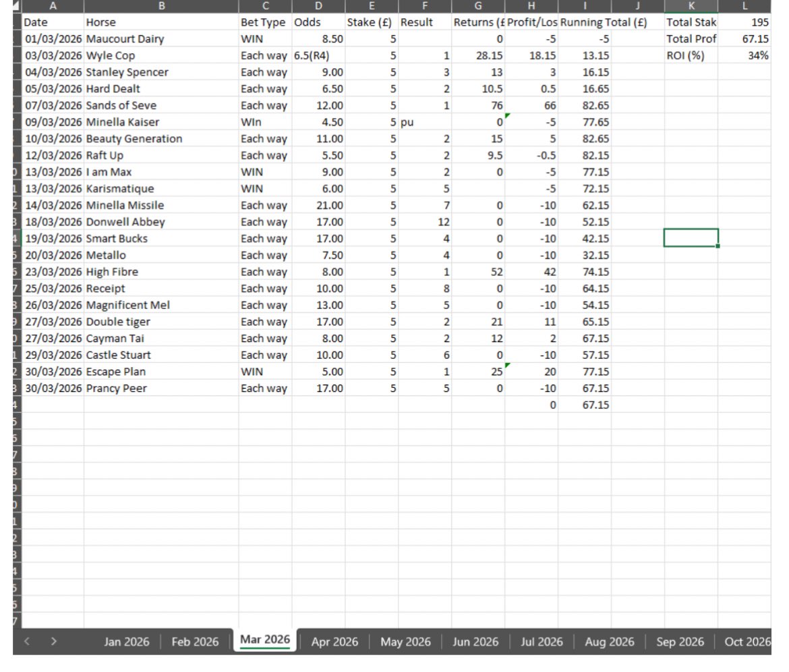This screenshot has height=672, width=789.
Task: Select all cells with corner triangle
Action: [17, 6]
